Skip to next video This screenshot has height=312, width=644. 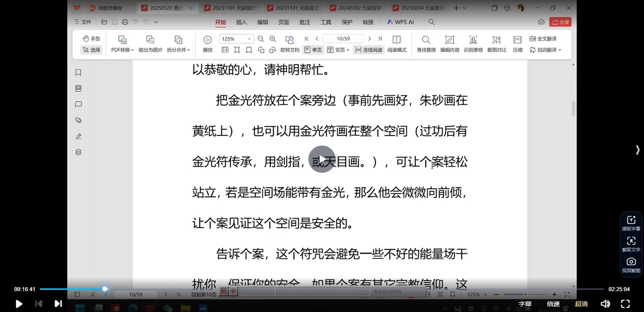(58, 304)
